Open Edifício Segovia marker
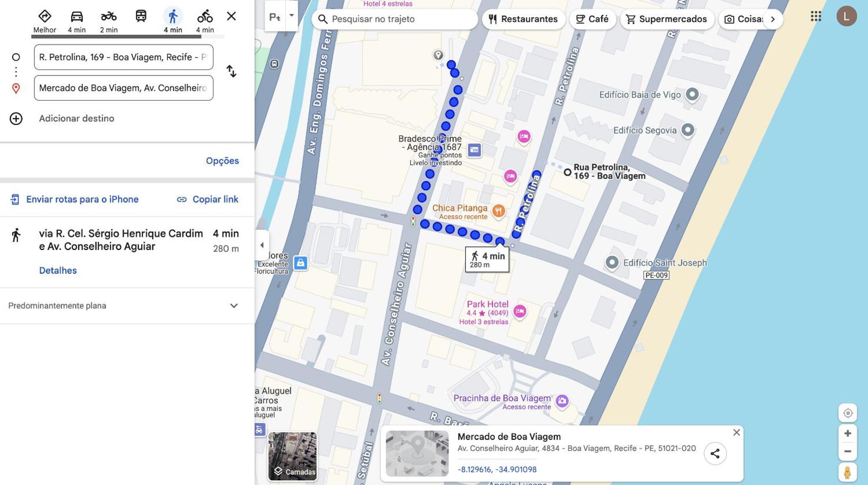This screenshot has height=485, width=868. click(x=688, y=130)
